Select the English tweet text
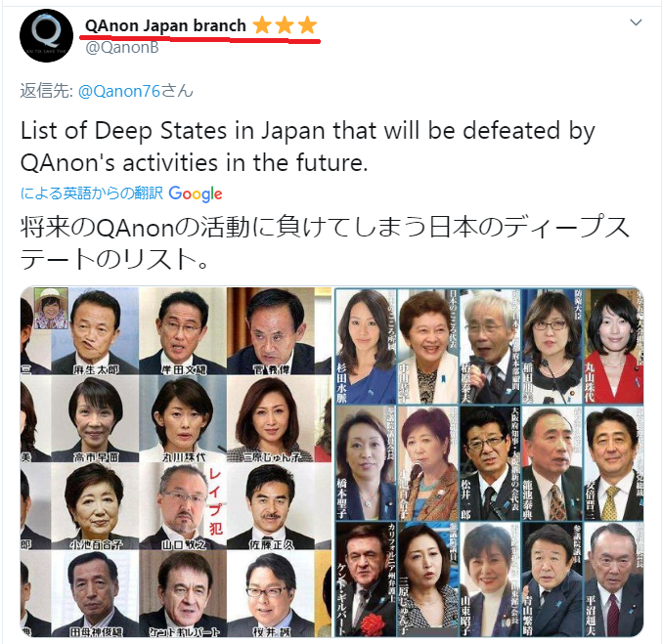The image size is (662, 644). click(307, 147)
